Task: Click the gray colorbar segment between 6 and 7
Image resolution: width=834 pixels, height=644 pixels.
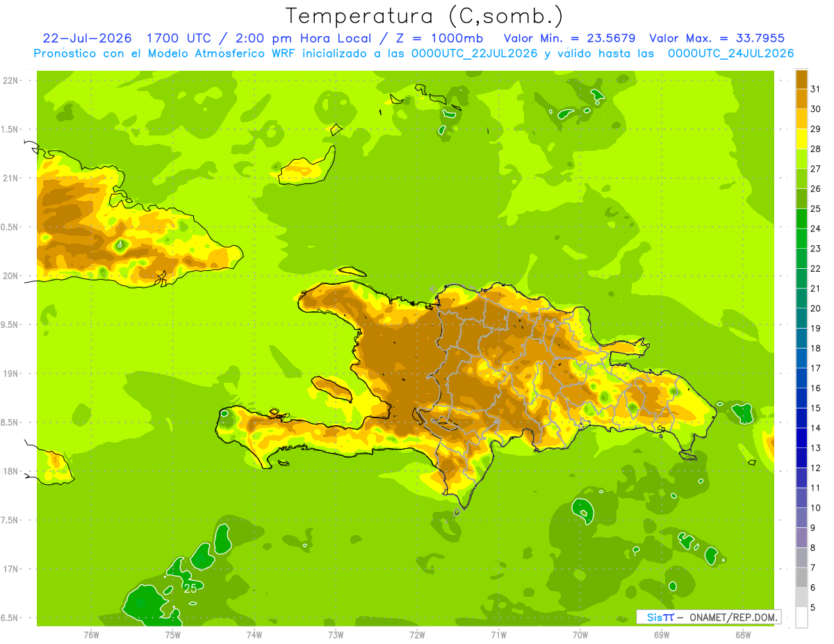Action: [x=801, y=577]
